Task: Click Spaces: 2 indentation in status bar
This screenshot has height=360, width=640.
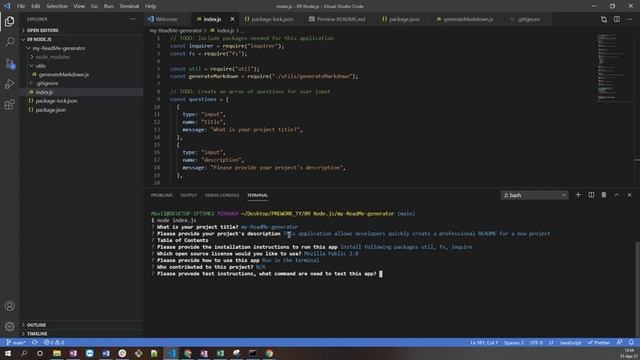Action: [513, 342]
